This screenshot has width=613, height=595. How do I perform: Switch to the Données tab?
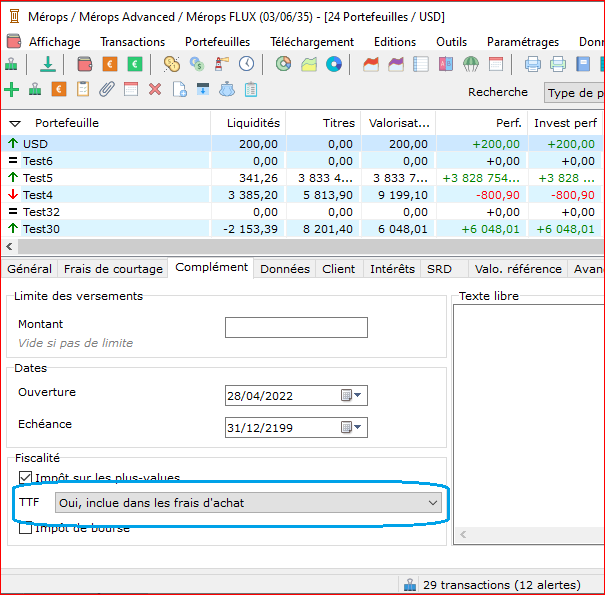[x=285, y=269]
